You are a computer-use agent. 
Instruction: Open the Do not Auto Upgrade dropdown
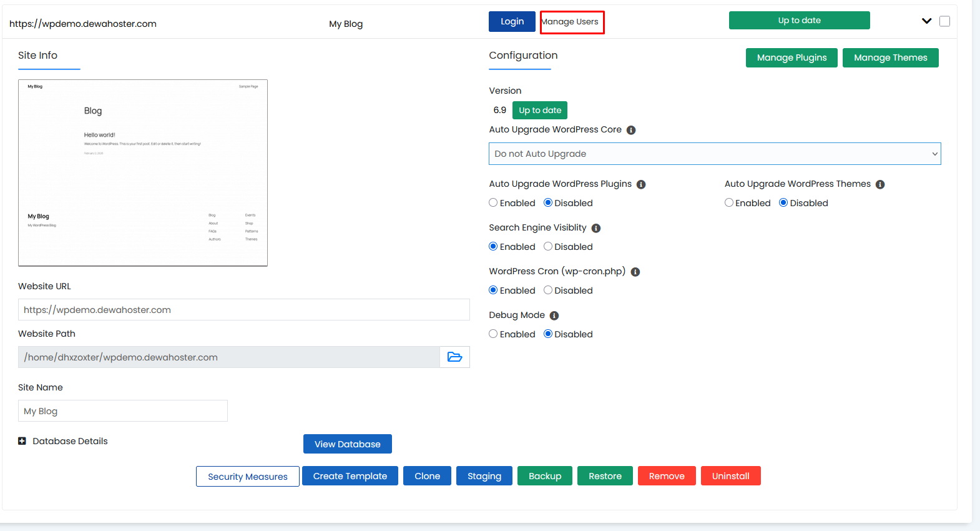(715, 154)
